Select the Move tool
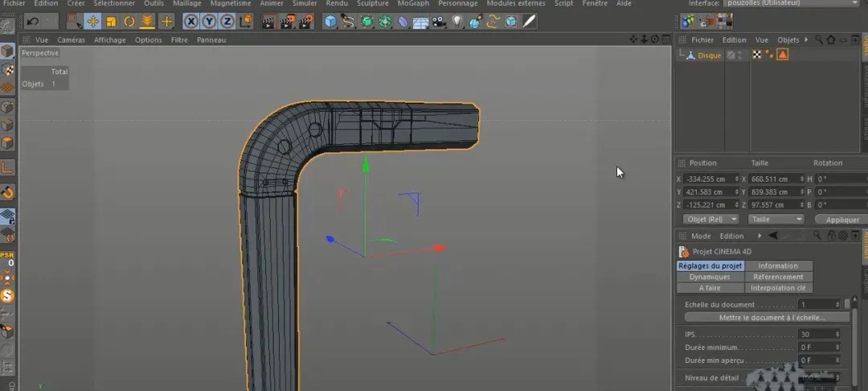Viewport: 868px width, 391px height. coord(92,22)
